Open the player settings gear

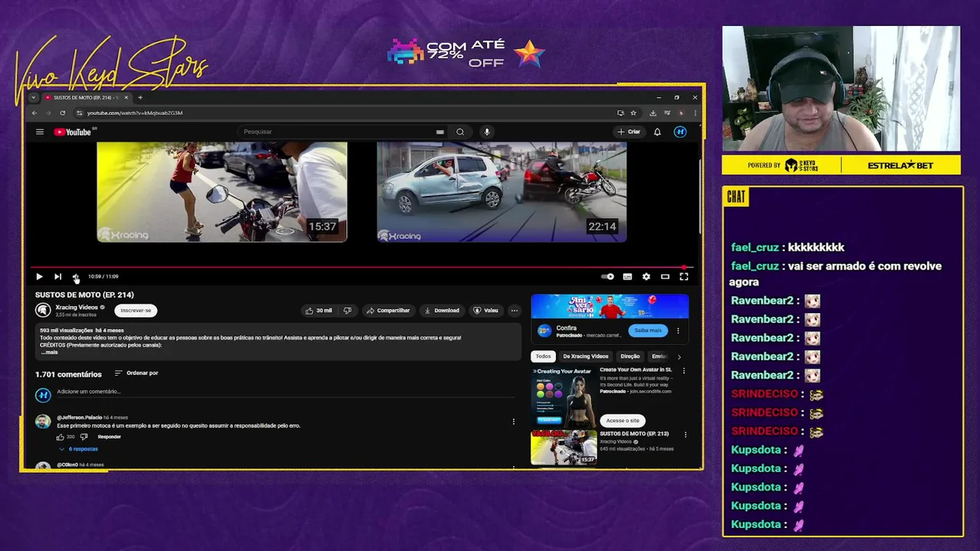pos(646,276)
